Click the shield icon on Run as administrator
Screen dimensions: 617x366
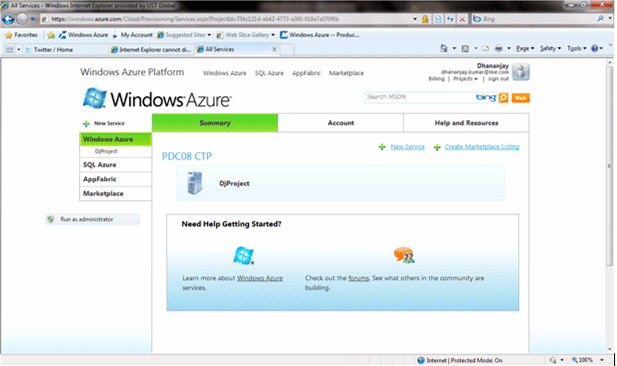51,219
